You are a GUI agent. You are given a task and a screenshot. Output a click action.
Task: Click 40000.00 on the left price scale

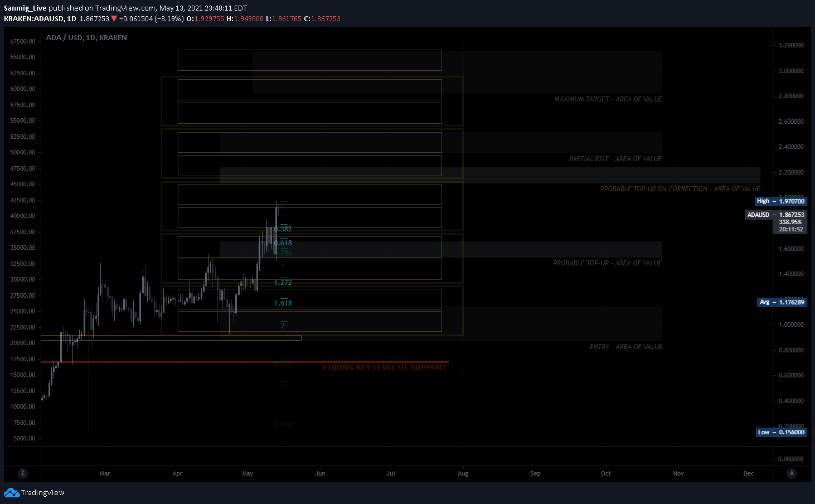(23, 216)
